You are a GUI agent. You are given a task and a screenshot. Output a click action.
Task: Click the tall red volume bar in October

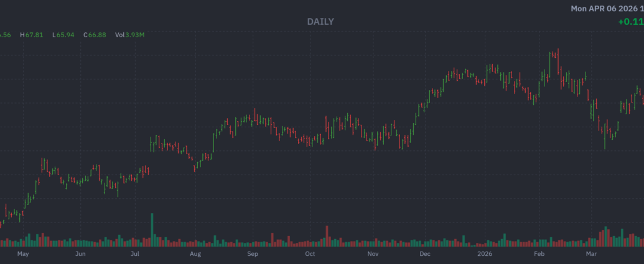[x=327, y=236]
